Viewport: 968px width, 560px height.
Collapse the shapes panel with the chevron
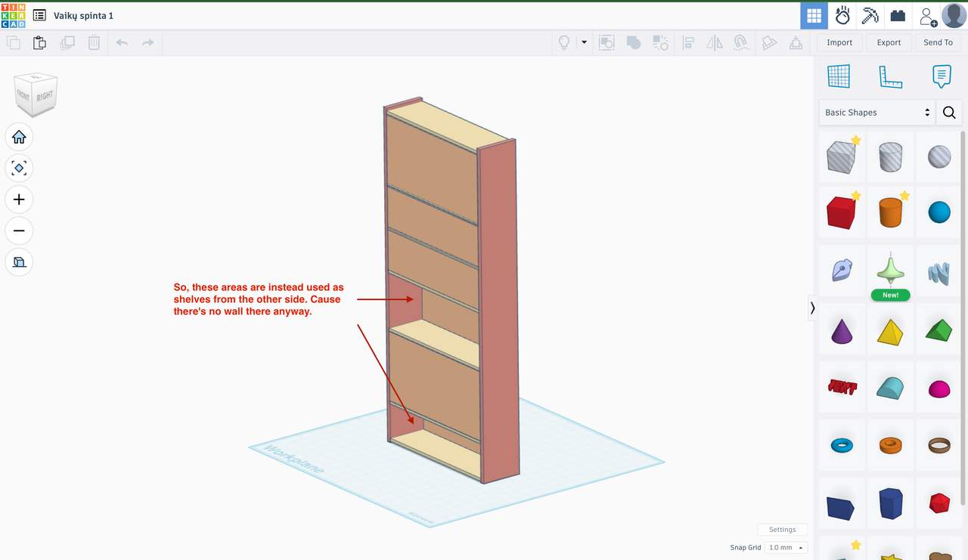tap(812, 308)
